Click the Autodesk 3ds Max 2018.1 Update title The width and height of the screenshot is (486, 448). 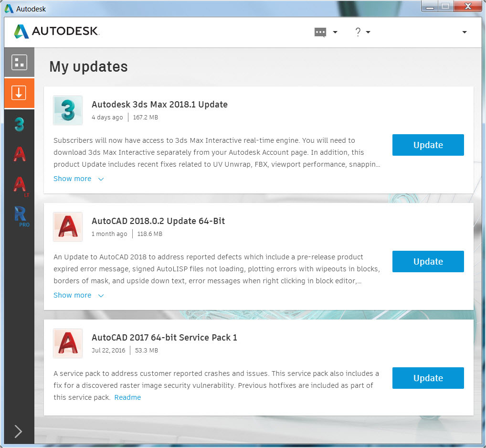[159, 105]
